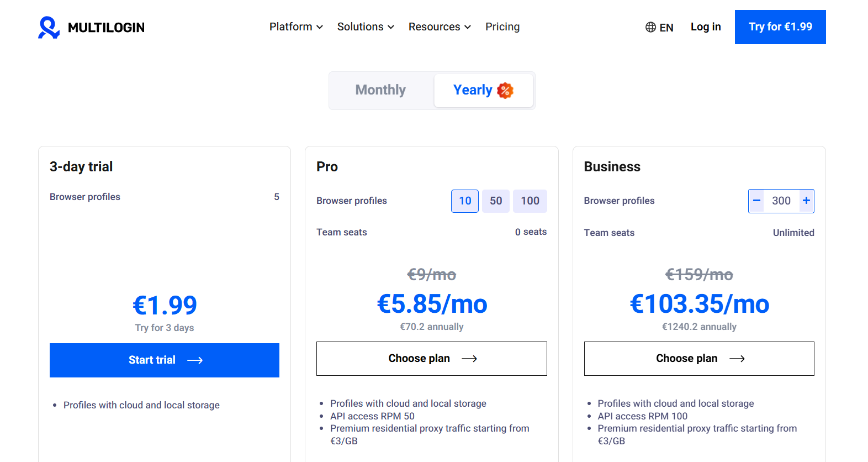
Task: Open the Pricing page link
Action: click(x=502, y=27)
